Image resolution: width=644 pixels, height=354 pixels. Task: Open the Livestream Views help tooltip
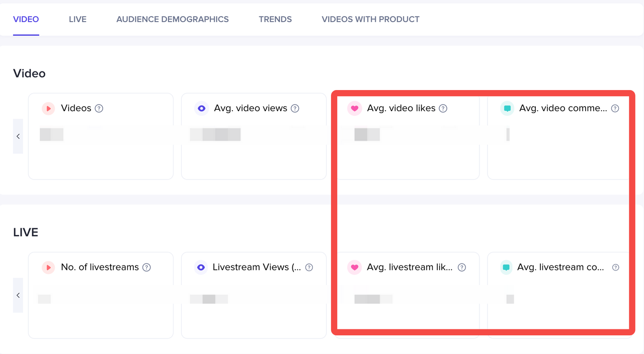pyautogui.click(x=309, y=268)
